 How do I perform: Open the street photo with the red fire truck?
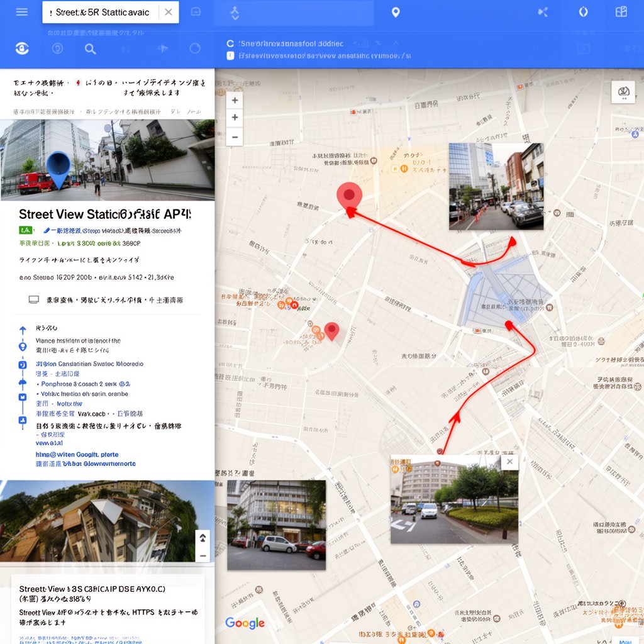[107, 160]
